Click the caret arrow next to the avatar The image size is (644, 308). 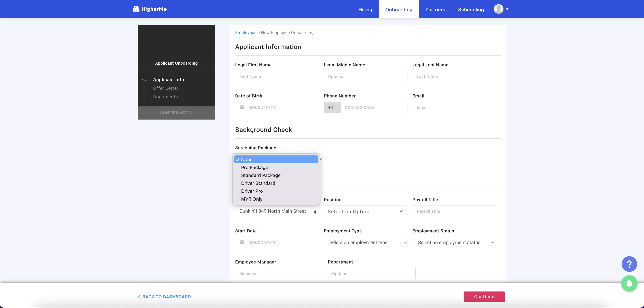[507, 9]
